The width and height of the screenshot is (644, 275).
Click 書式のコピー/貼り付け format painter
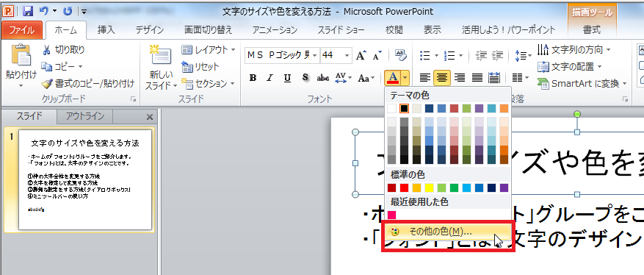click(x=89, y=84)
